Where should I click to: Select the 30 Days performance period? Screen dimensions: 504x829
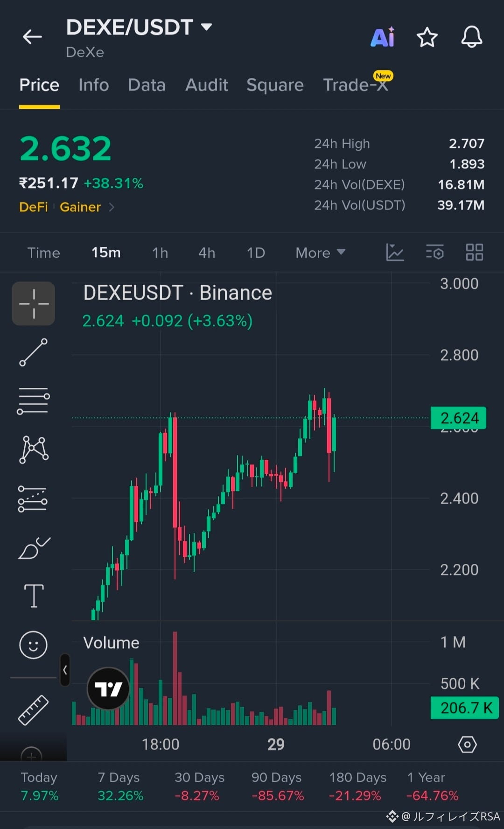click(199, 787)
